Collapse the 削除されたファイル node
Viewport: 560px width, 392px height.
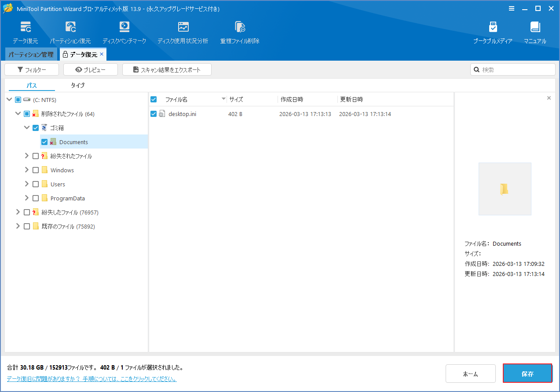coord(18,113)
